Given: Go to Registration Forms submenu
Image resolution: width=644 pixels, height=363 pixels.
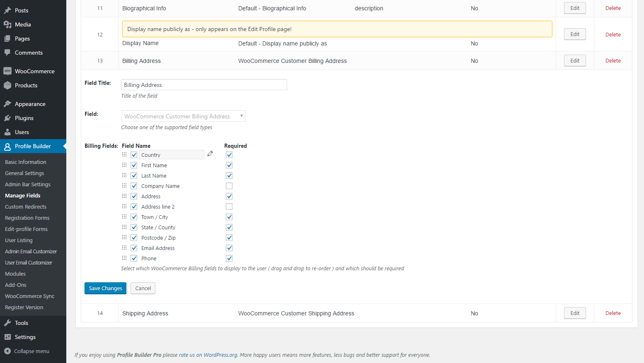Looking at the screenshot, I should coord(27,218).
